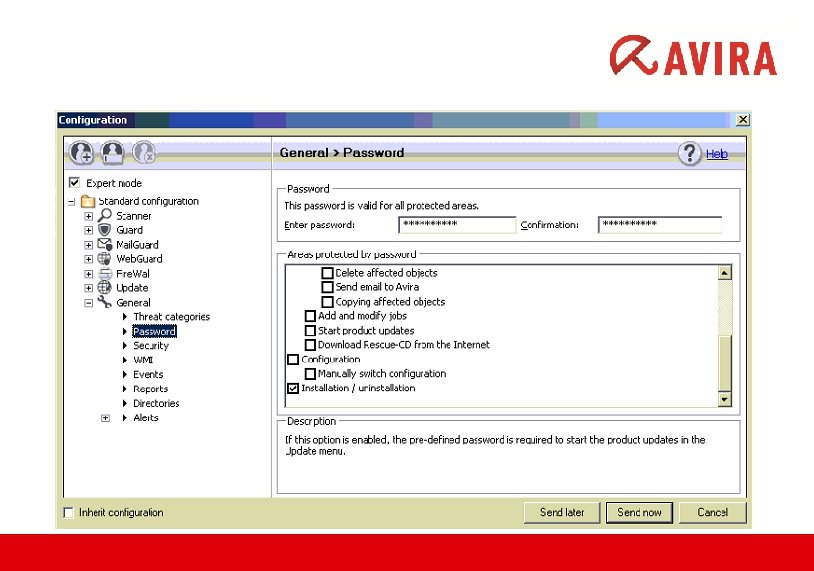
Task: Click the General wrench icon
Action: [x=105, y=302]
